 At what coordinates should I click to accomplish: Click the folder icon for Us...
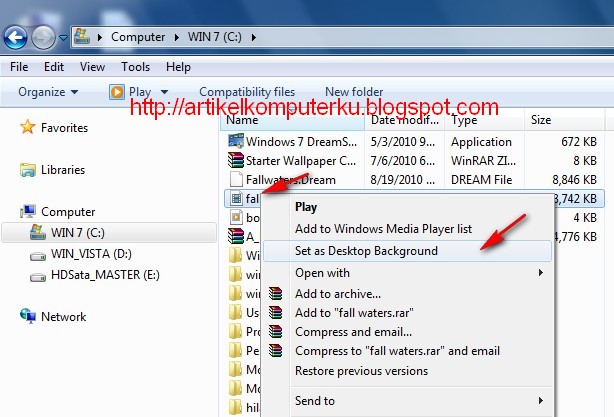point(235,312)
